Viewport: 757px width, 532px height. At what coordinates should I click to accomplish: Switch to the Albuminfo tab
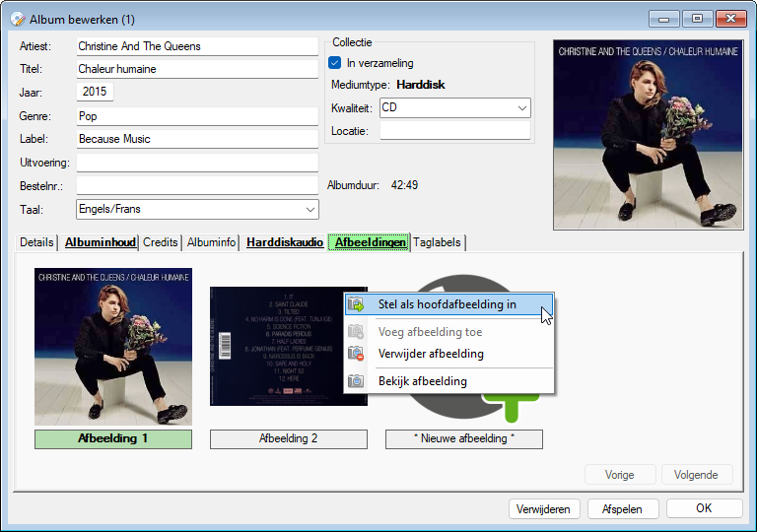coord(212,242)
